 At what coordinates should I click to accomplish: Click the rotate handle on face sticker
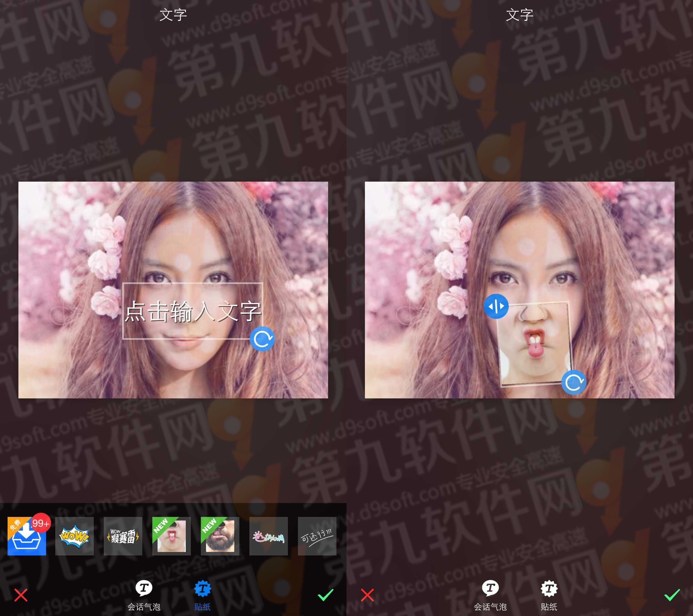pyautogui.click(x=574, y=382)
